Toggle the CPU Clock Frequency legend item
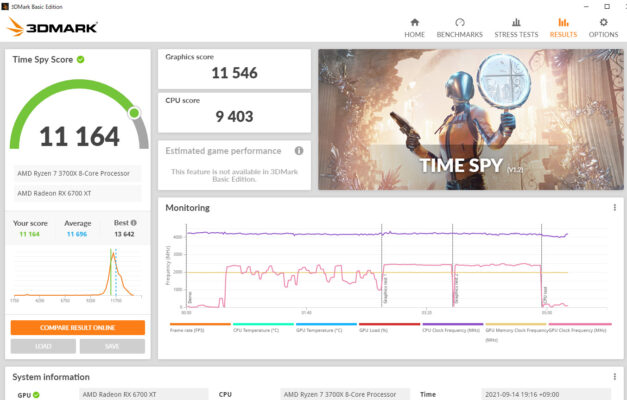Viewport: 627px width, 400px height. point(453,328)
